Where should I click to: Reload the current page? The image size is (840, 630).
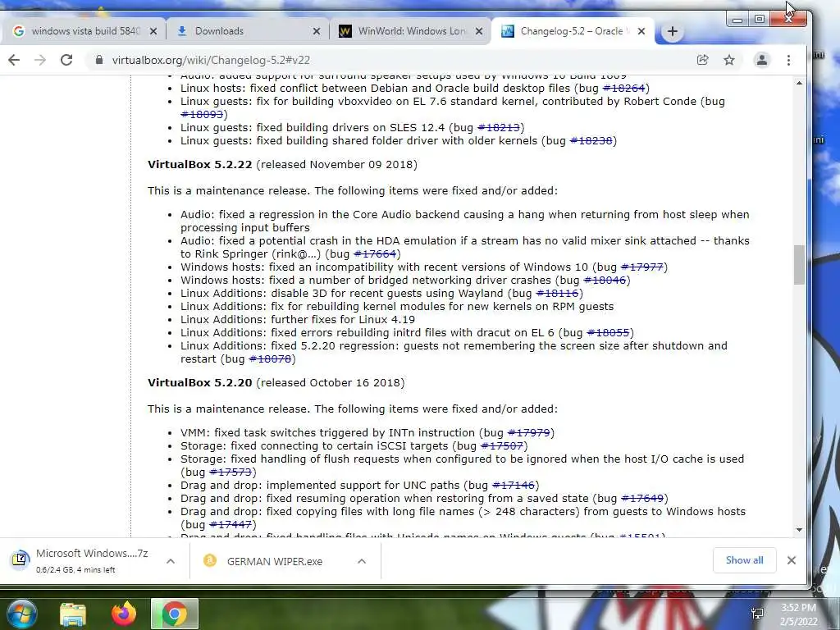tap(66, 60)
